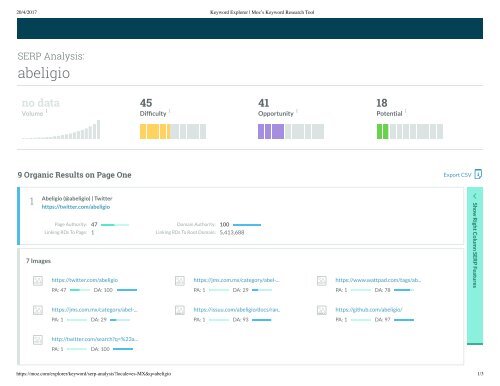Click the '5,413,688' linking root domains value

click(232, 232)
